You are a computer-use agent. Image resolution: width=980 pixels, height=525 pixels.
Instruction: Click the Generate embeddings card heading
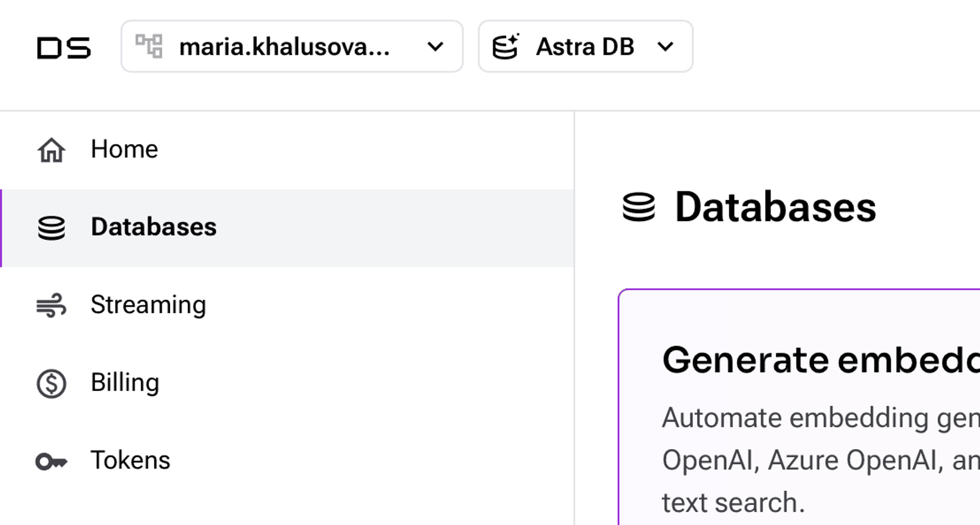pos(821,360)
